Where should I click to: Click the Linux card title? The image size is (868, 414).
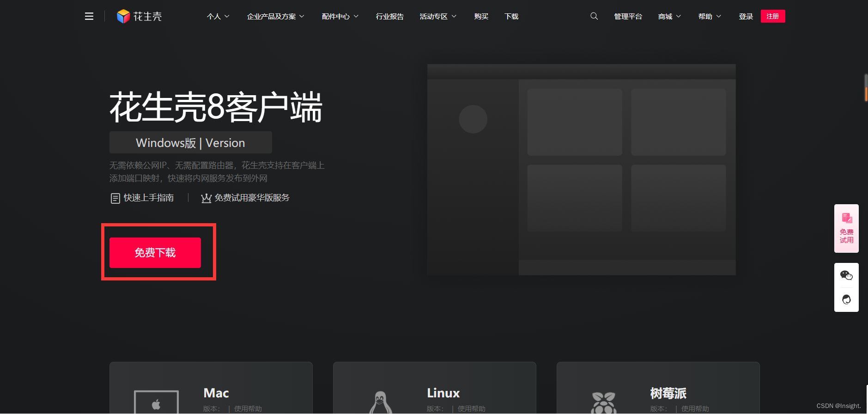[443, 393]
